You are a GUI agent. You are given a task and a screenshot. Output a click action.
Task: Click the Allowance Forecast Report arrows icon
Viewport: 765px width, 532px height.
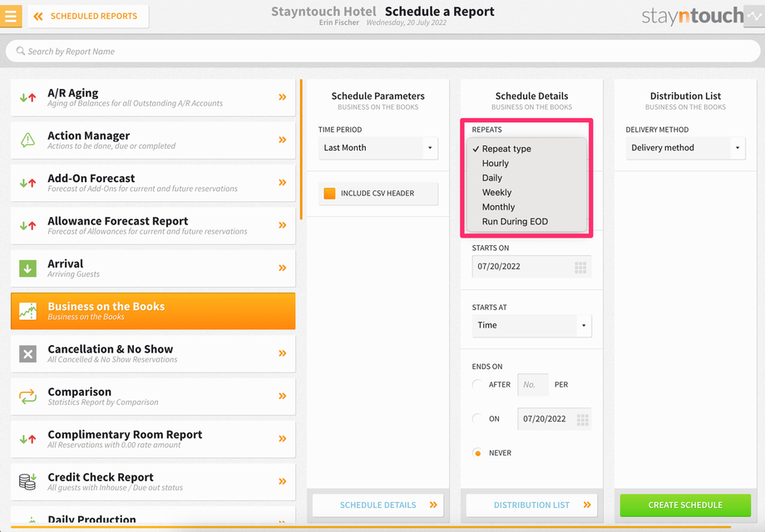(x=27, y=226)
